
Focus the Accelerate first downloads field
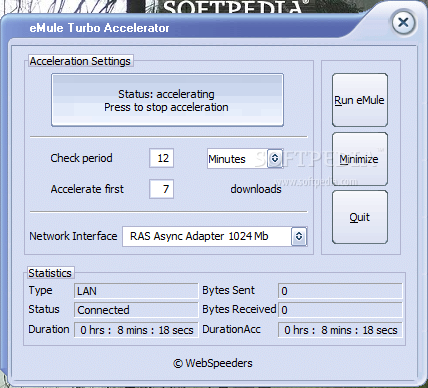point(162,189)
